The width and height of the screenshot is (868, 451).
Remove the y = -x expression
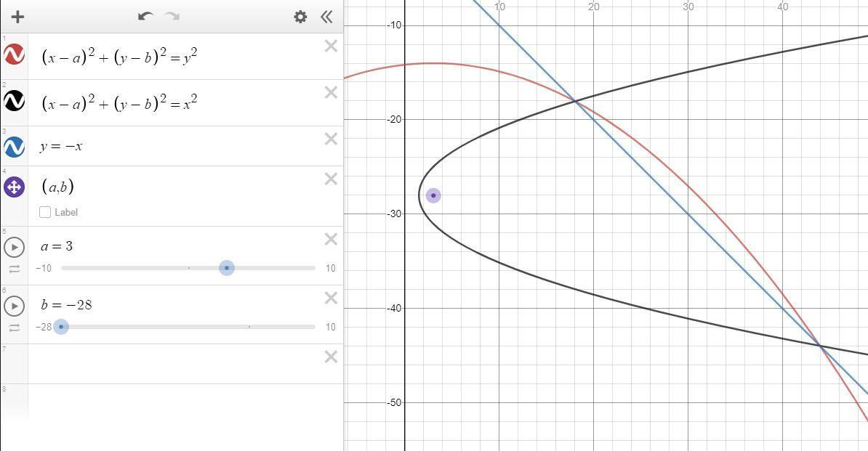pyautogui.click(x=331, y=139)
